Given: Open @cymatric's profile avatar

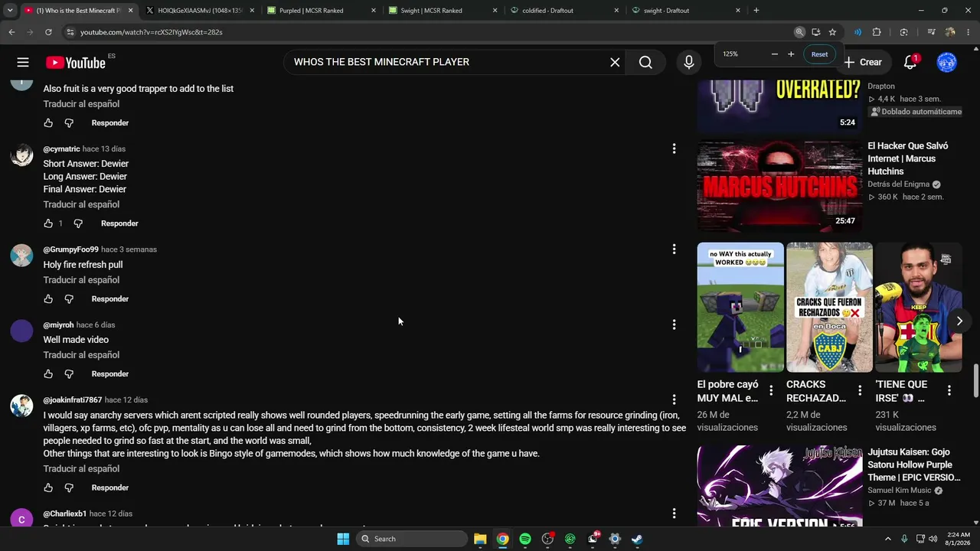Looking at the screenshot, I should 21,155.
